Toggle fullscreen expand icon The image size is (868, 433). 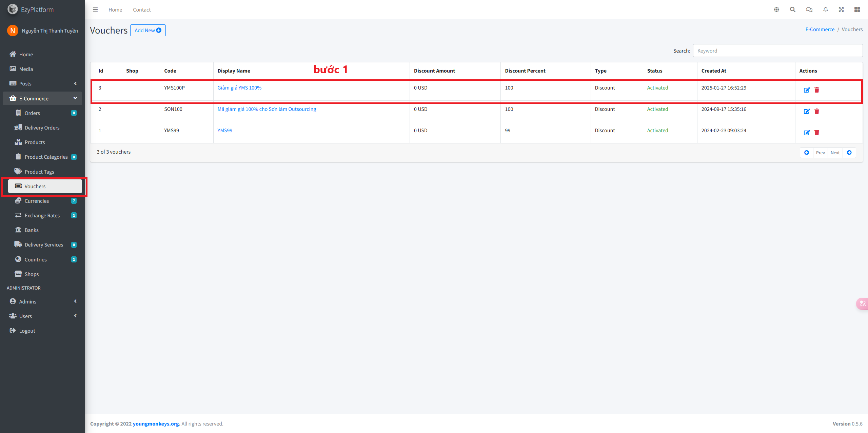(x=841, y=9)
